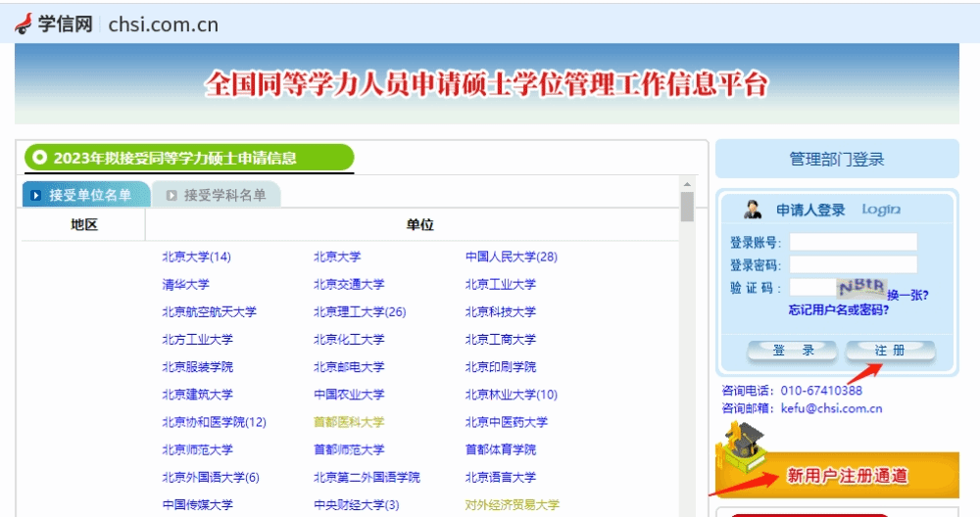Open 管理部门登录 panel
Image resolution: width=980 pixels, height=517 pixels.
tap(836, 159)
